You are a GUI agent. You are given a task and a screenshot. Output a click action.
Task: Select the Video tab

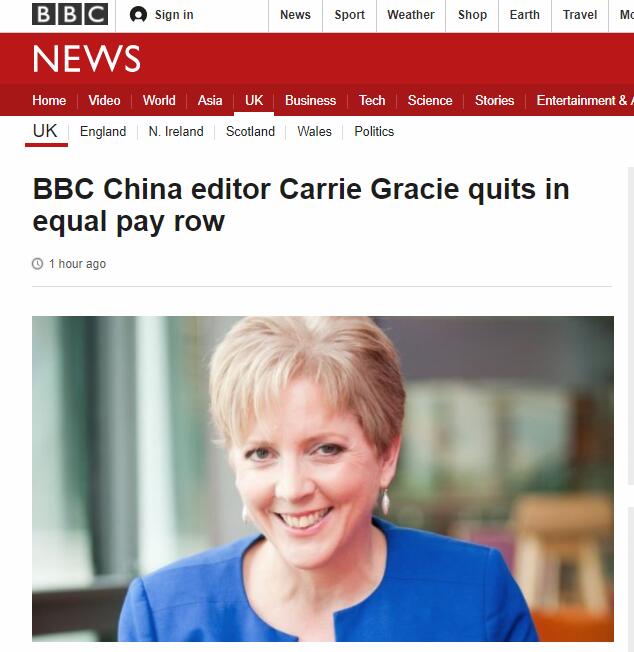coord(104,100)
